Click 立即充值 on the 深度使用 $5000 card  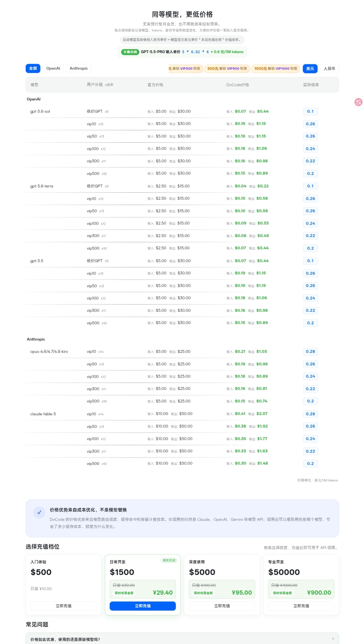(x=222, y=606)
